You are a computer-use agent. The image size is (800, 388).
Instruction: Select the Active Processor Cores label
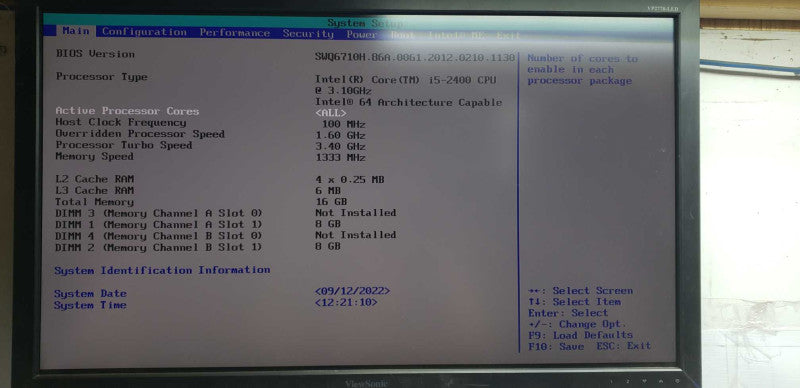[127, 111]
